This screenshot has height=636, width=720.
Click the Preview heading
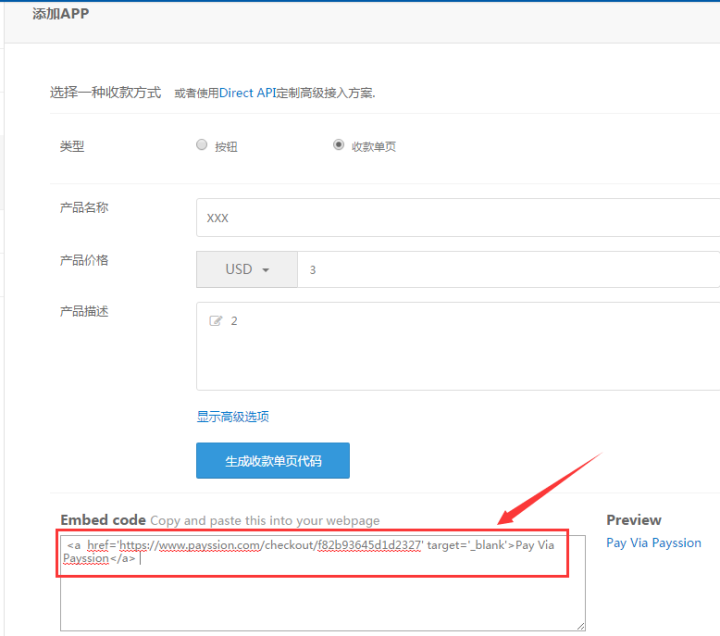(634, 520)
